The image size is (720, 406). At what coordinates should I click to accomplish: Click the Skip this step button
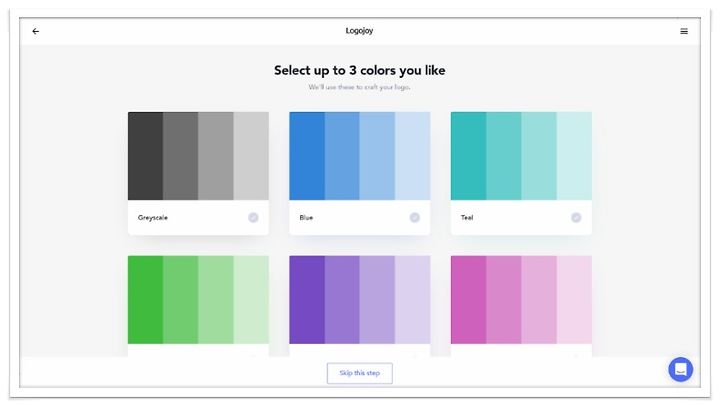360,373
